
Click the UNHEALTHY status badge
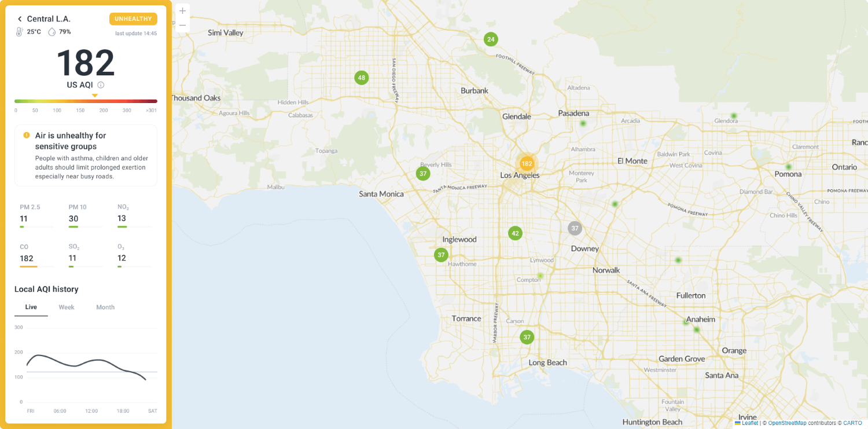(x=133, y=19)
